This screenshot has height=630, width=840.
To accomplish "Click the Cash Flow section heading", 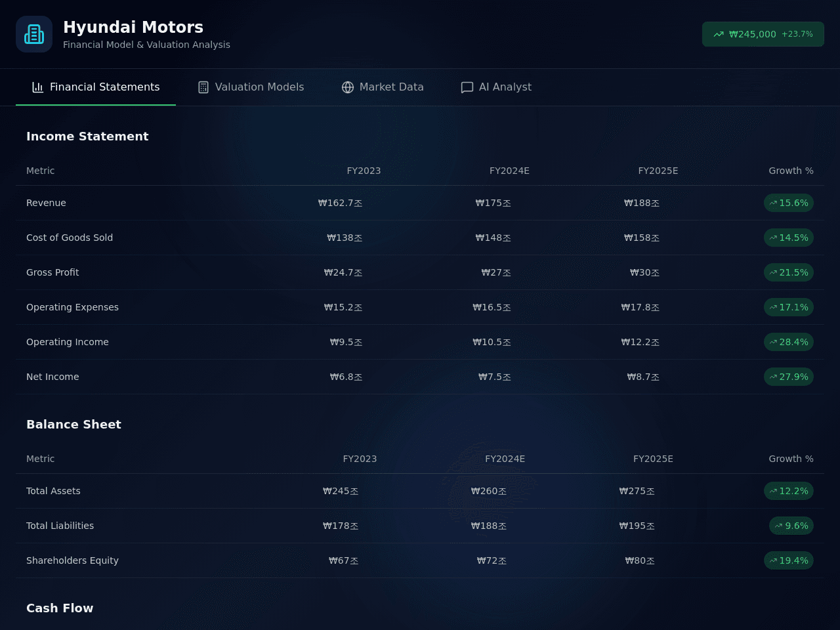I will pyautogui.click(x=60, y=608).
